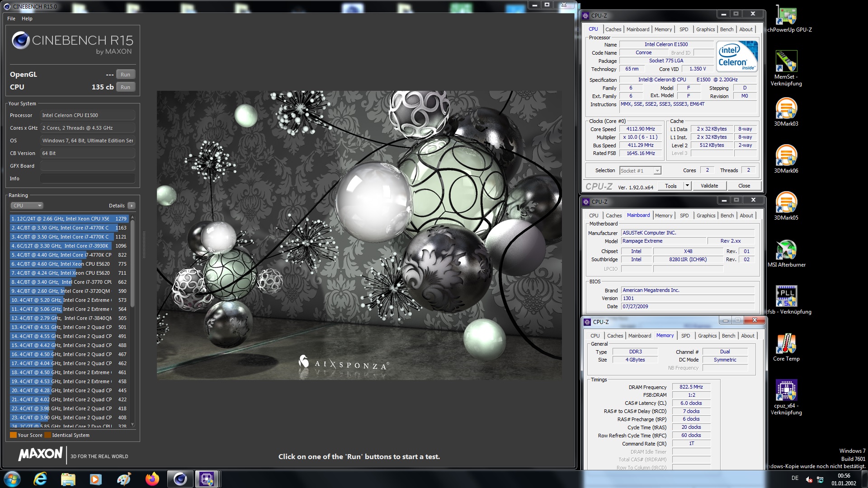Viewport: 868px width, 488px height.
Task: Click the Windows Start orb
Action: tap(12, 479)
